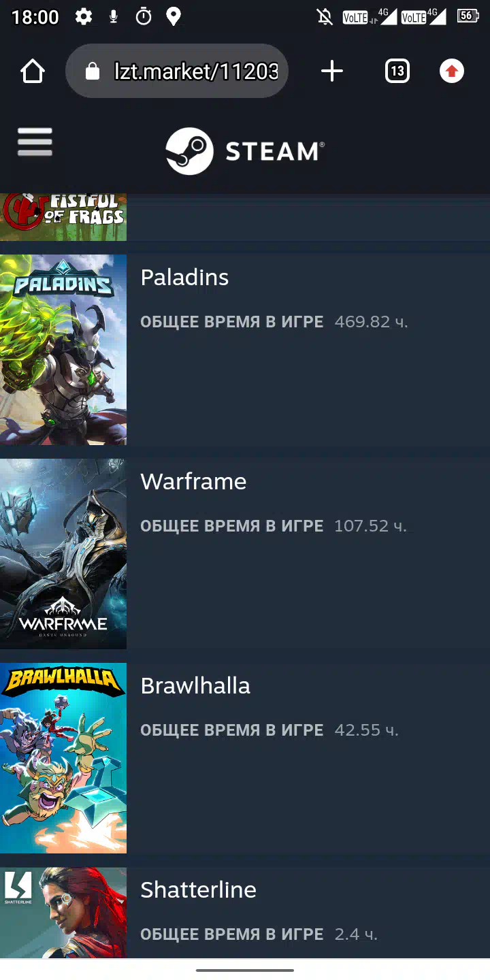Open the Paladins game title link

pos(184,277)
